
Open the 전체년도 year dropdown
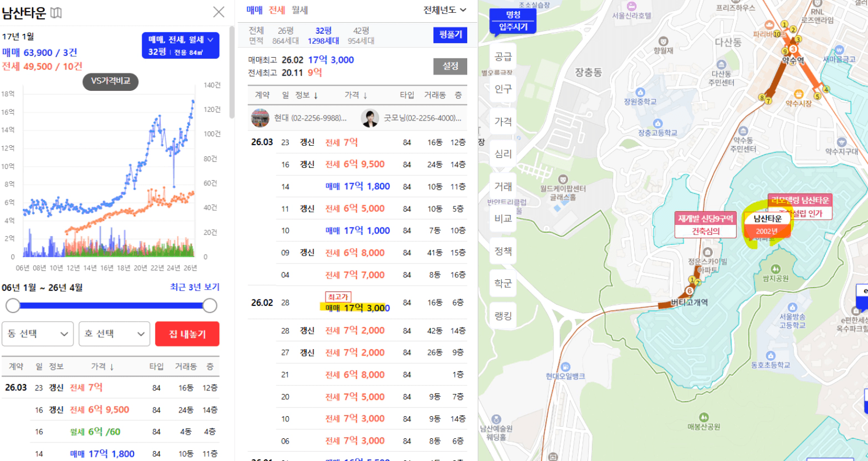pyautogui.click(x=445, y=10)
